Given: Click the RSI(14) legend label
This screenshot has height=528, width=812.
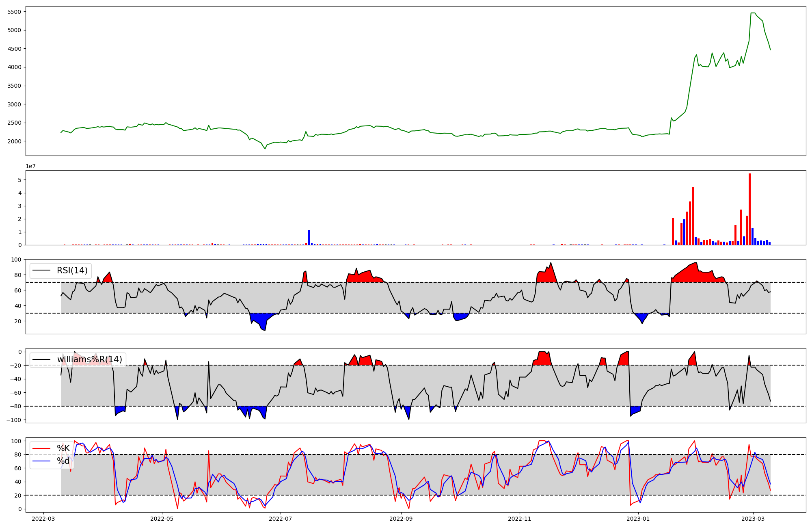Looking at the screenshot, I should tap(72, 270).
